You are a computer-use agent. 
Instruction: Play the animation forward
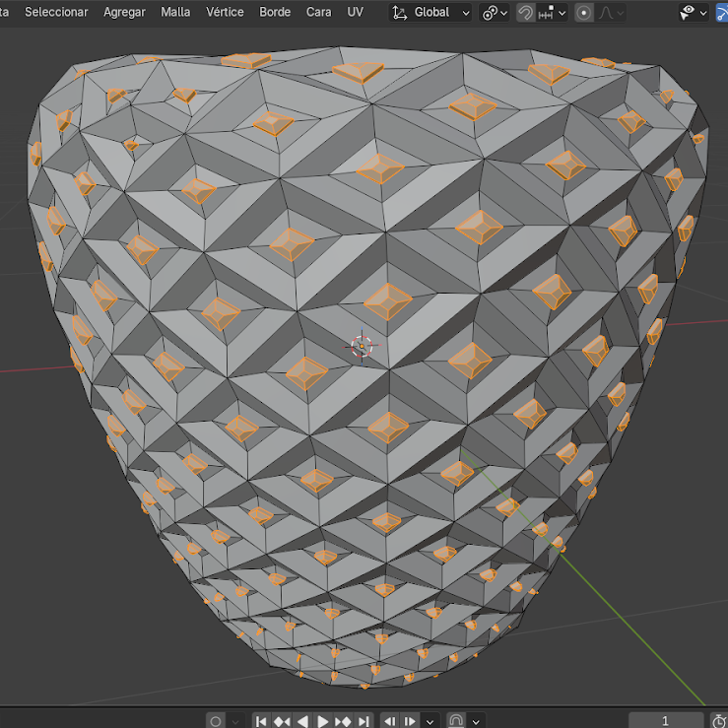322,721
